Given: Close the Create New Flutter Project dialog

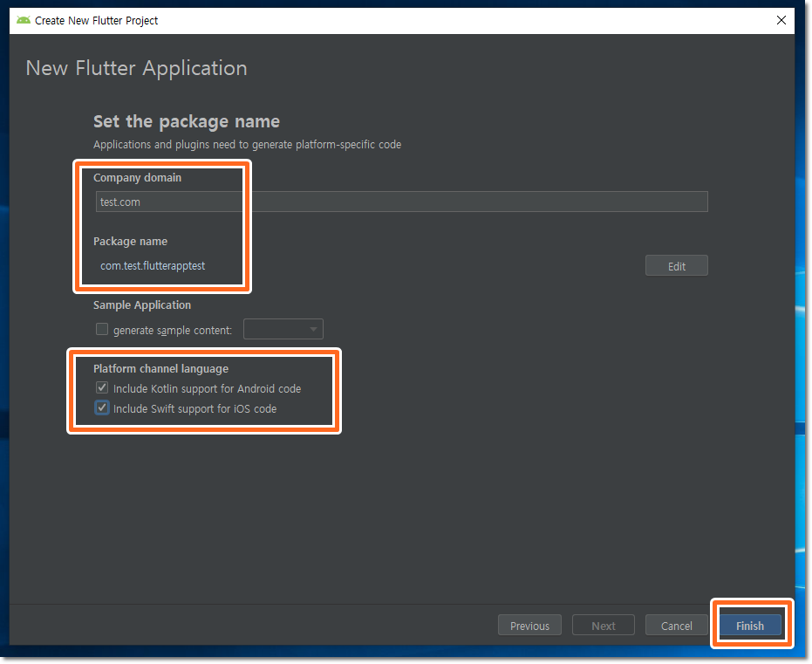Looking at the screenshot, I should (x=781, y=20).
